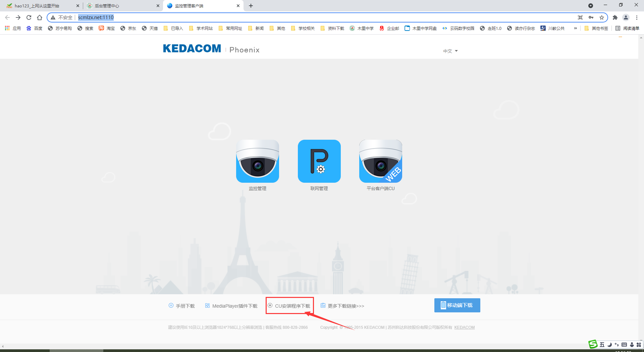Close the 监控管理客户端 tab
The width and height of the screenshot is (644, 352).
[x=238, y=6]
